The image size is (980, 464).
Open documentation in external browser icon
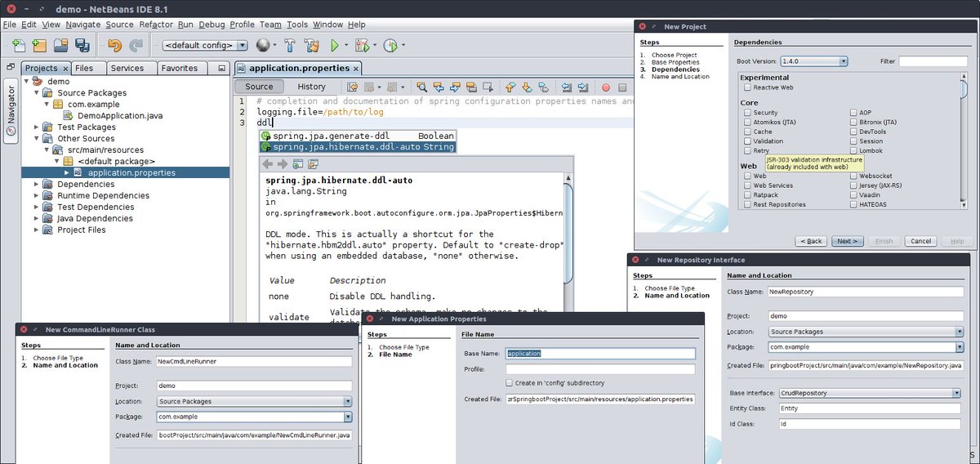point(297,164)
